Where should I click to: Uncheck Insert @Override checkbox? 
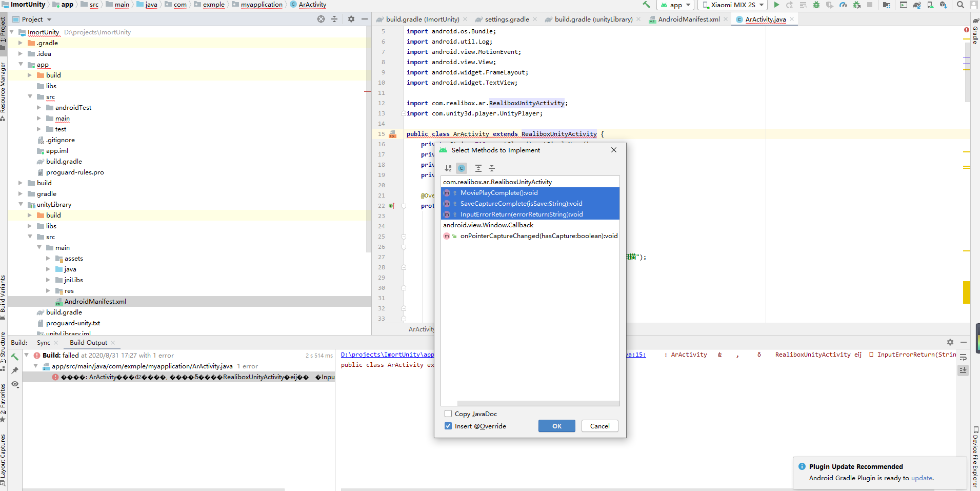448,426
